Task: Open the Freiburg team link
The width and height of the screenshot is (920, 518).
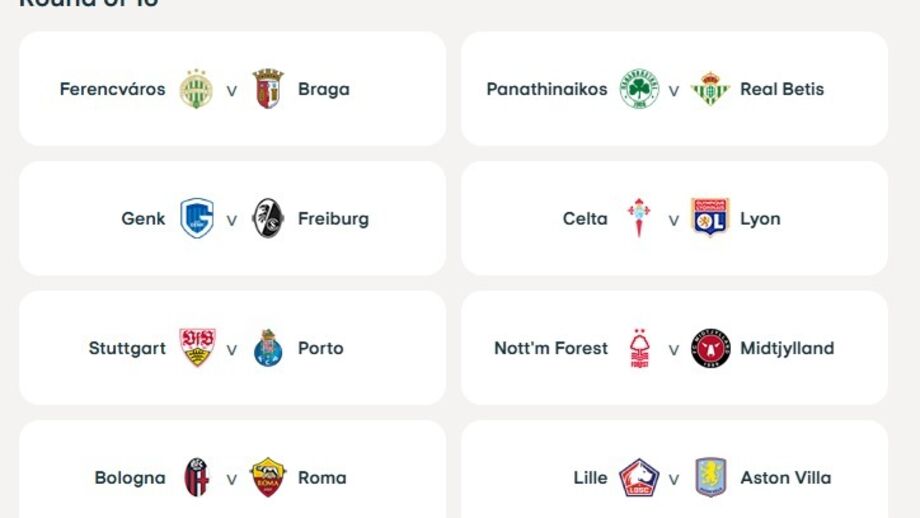Action: 333,218
